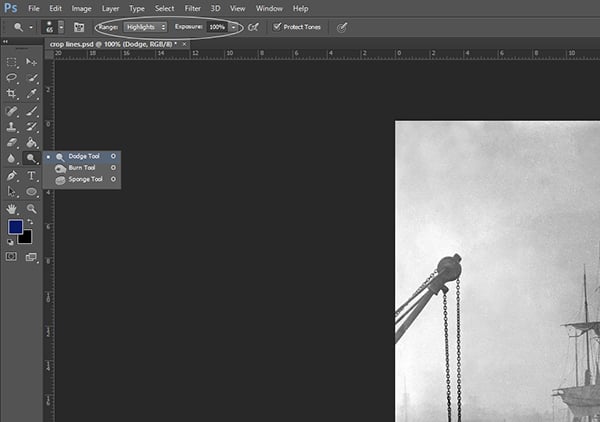Open the Edit menu
600x422 pixels.
click(55, 8)
